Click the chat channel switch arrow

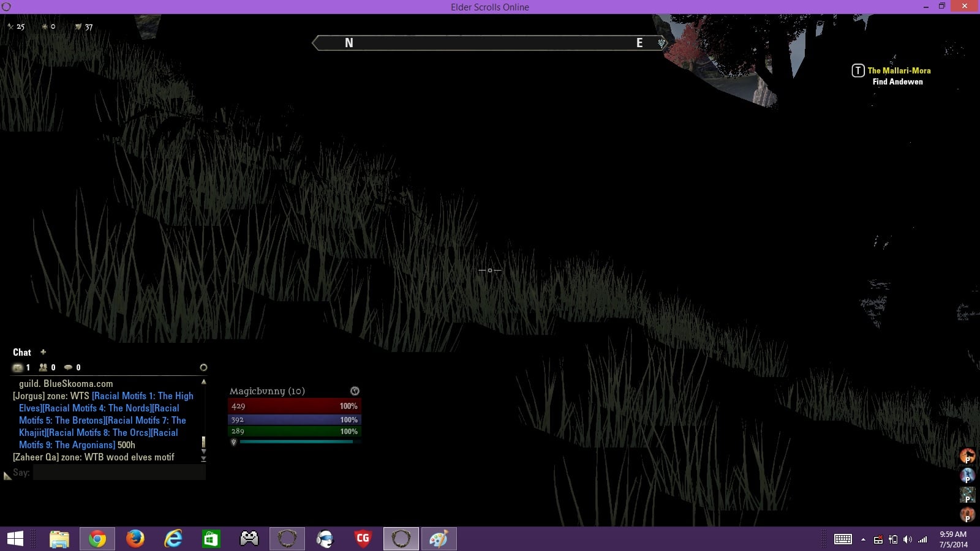pos(7,475)
